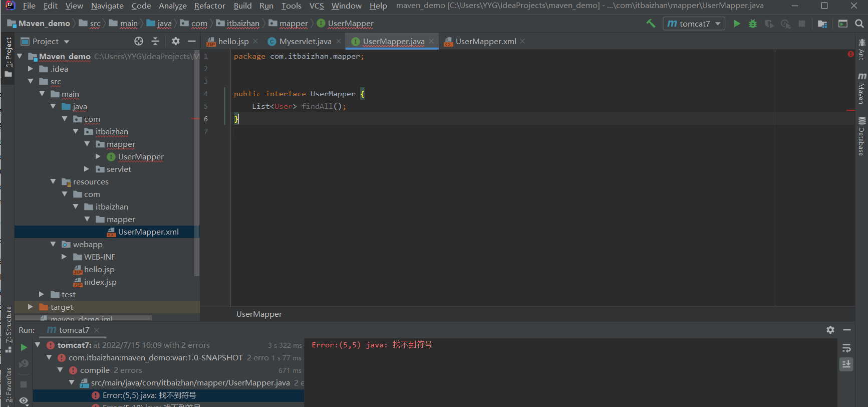This screenshot has height=407, width=868.
Task: Open Project panel settings gear
Action: pos(175,41)
